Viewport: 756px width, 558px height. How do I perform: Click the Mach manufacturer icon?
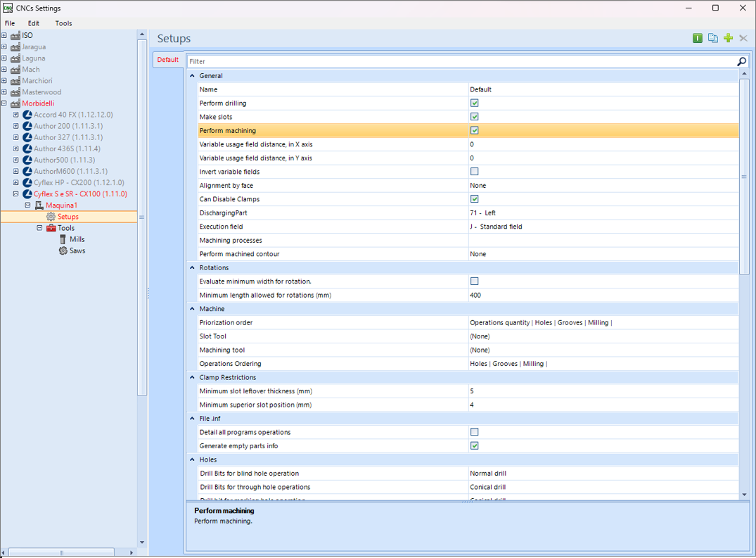point(15,70)
